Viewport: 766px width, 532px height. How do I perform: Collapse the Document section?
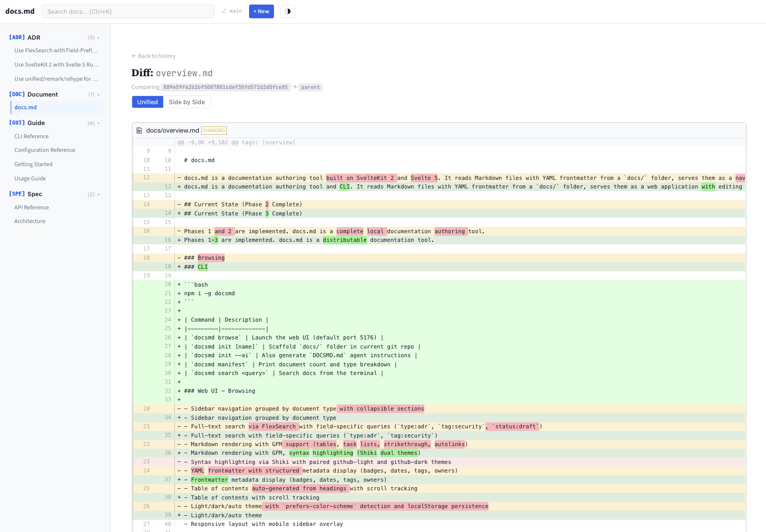tap(98, 95)
